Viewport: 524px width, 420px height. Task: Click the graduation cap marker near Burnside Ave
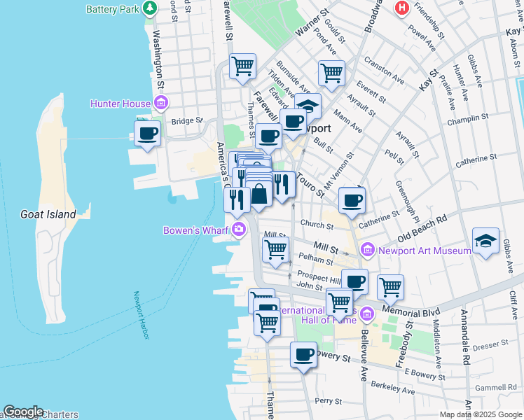307,106
